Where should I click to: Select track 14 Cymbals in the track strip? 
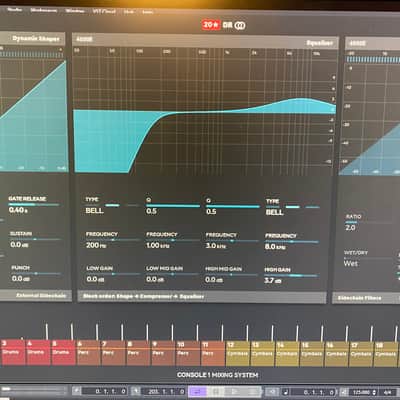[x=288, y=354]
